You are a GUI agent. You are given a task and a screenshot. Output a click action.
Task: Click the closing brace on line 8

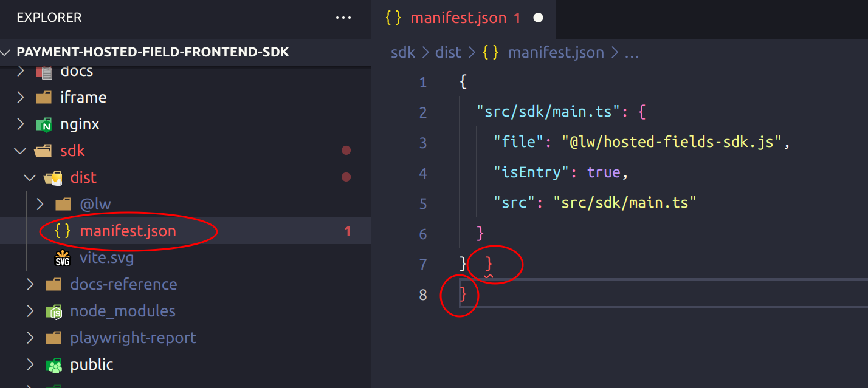point(464,295)
